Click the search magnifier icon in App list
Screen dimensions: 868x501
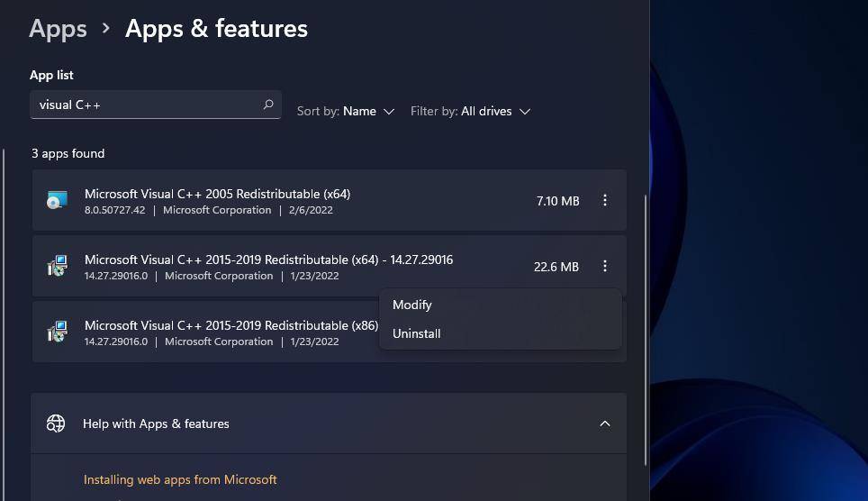tap(267, 105)
